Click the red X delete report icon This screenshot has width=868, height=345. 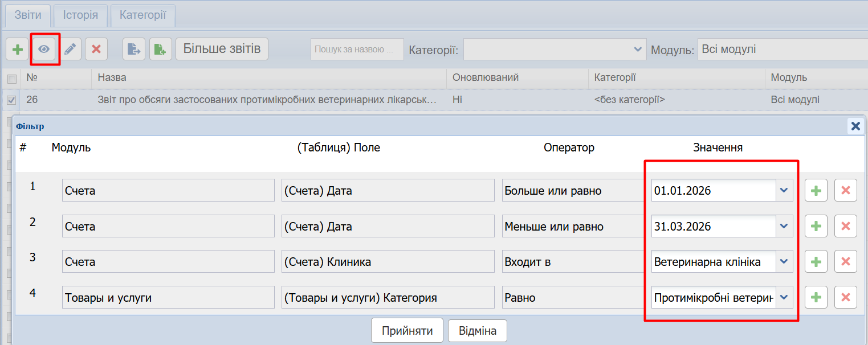[96, 50]
